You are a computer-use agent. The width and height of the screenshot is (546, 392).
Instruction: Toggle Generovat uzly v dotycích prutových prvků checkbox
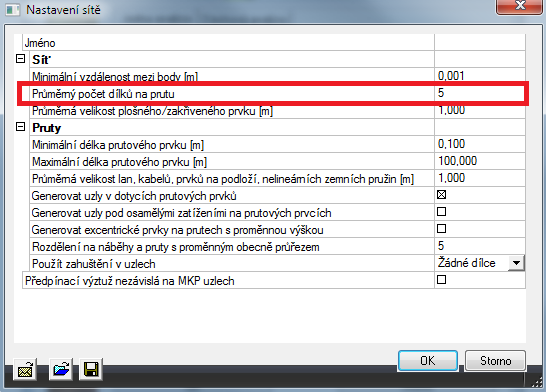tap(441, 195)
